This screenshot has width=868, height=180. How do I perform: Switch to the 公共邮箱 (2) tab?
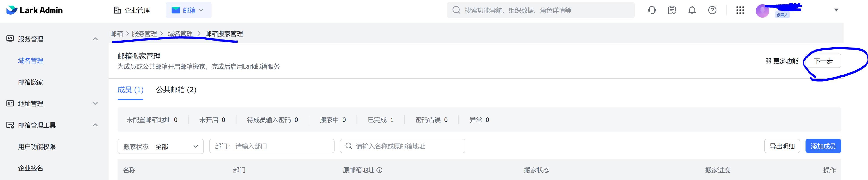tap(176, 90)
